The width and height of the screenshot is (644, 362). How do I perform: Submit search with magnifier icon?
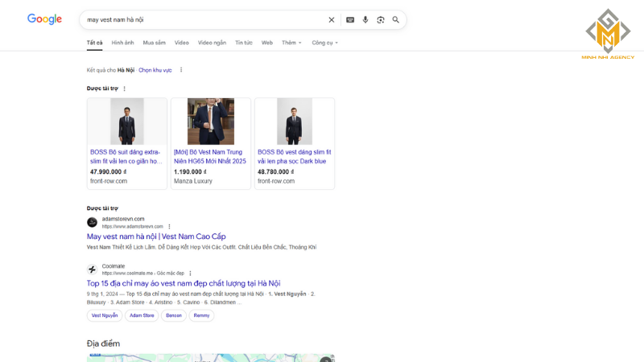(x=395, y=19)
